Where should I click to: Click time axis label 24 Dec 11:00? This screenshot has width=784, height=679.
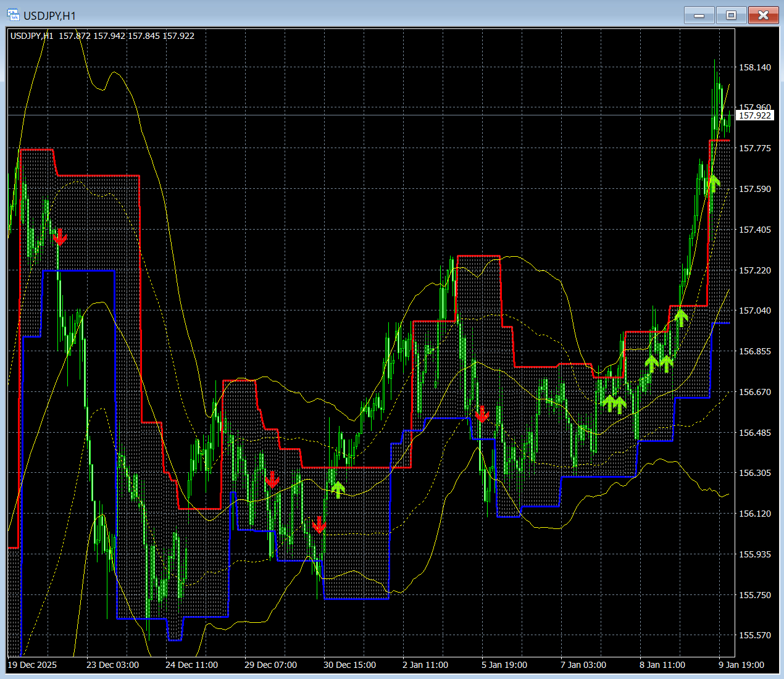click(x=191, y=665)
